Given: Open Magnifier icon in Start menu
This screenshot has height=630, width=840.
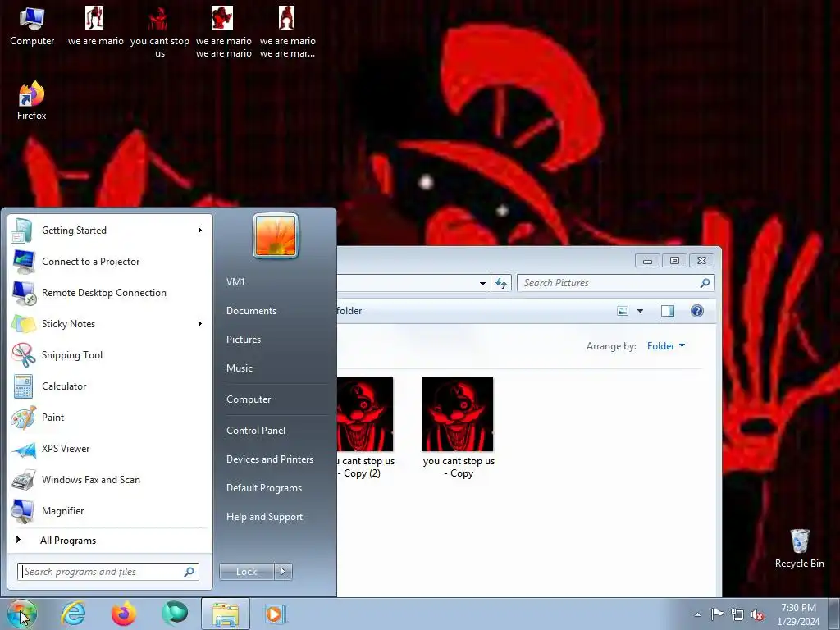Looking at the screenshot, I should [23, 510].
